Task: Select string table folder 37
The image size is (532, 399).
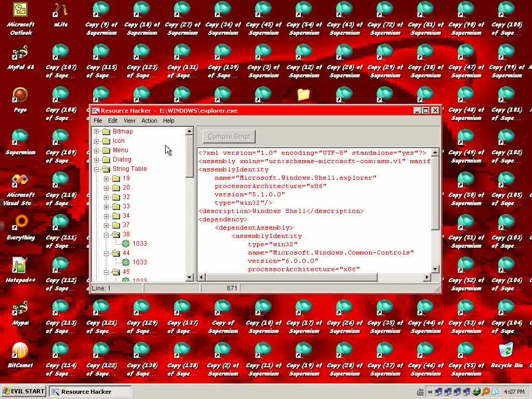Action: 126,225
